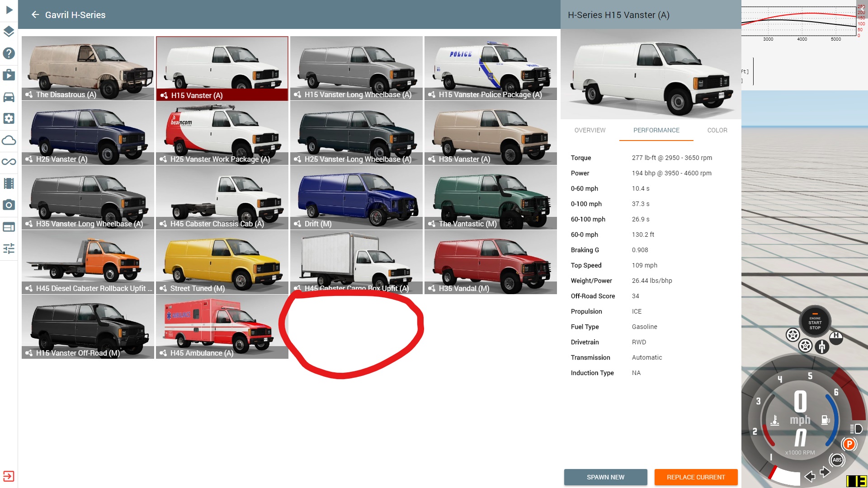This screenshot has height=488, width=868.
Task: Click the Replace Current button
Action: click(x=696, y=477)
